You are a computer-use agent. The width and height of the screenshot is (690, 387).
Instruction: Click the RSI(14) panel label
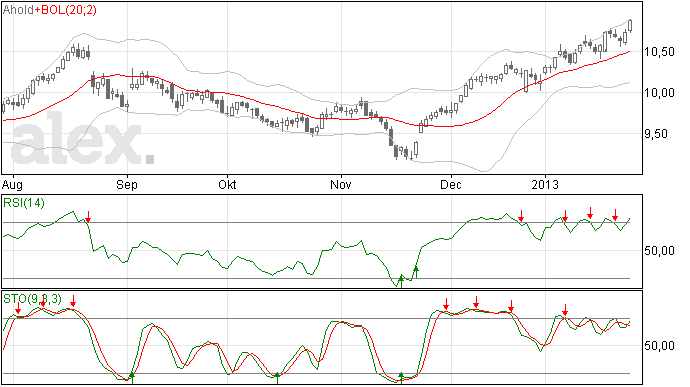(x=24, y=203)
